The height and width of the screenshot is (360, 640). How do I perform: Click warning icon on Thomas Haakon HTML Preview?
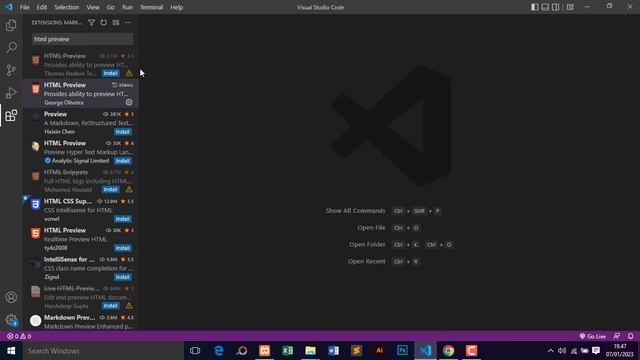129,73
